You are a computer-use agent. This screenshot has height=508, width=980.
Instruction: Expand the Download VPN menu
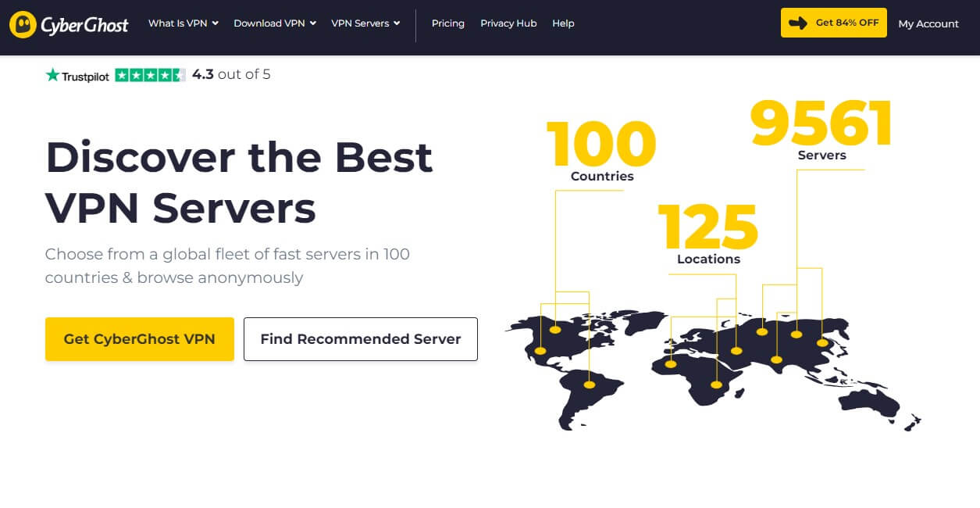[275, 23]
